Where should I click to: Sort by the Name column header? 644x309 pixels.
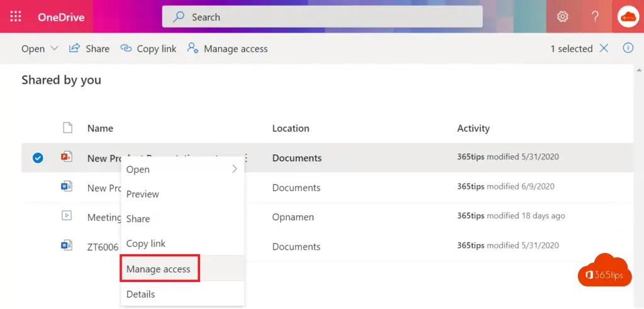click(100, 128)
